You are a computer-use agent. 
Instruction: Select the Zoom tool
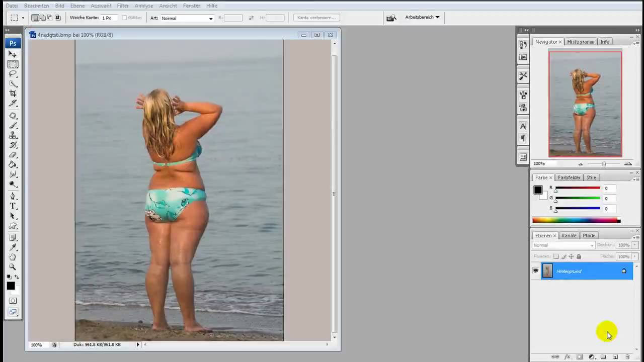click(13, 267)
